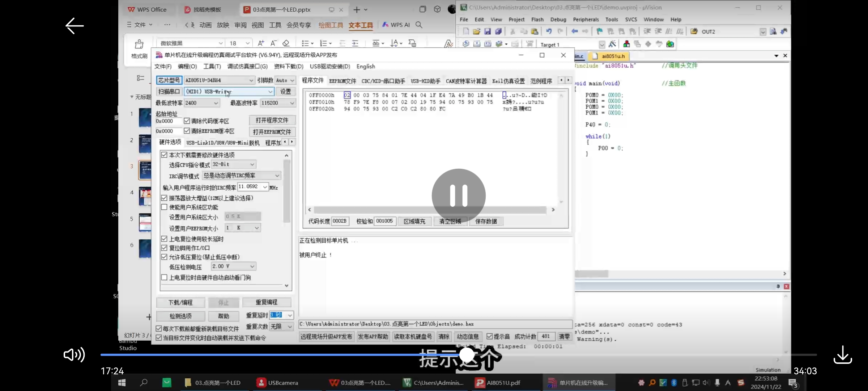This screenshot has height=391, width=868.
Task: Click the Save icon in Keil toolbar
Action: (x=487, y=31)
